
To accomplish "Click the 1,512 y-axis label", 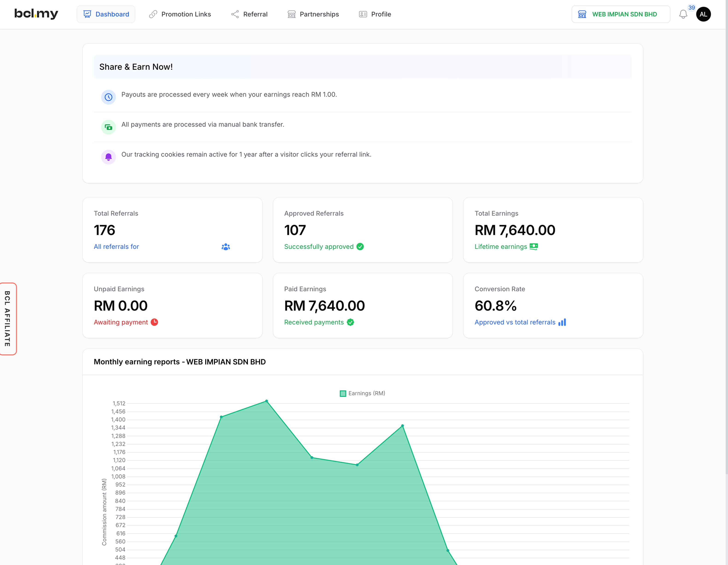I will pyautogui.click(x=119, y=404).
